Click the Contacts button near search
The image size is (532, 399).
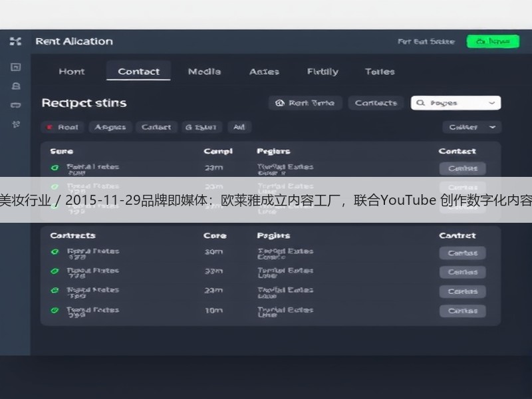pos(376,103)
